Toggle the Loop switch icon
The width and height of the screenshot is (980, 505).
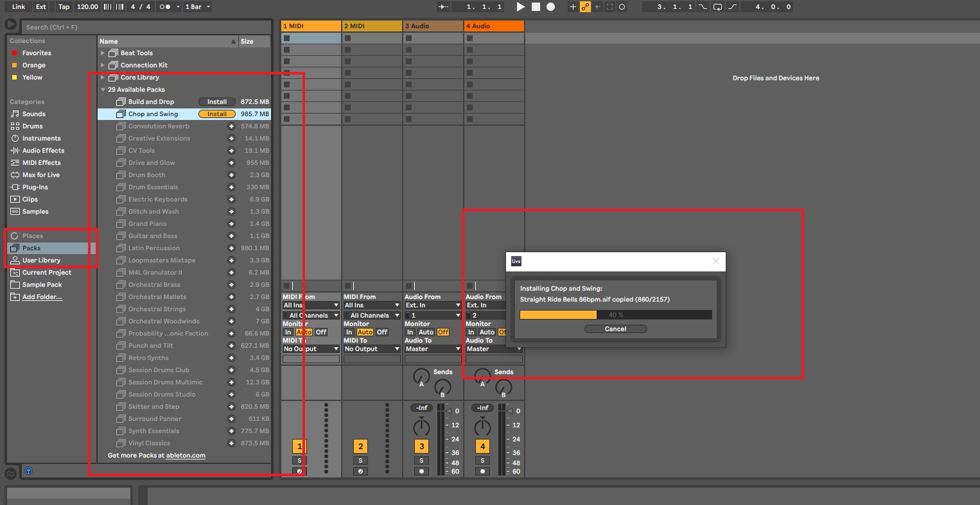(717, 6)
